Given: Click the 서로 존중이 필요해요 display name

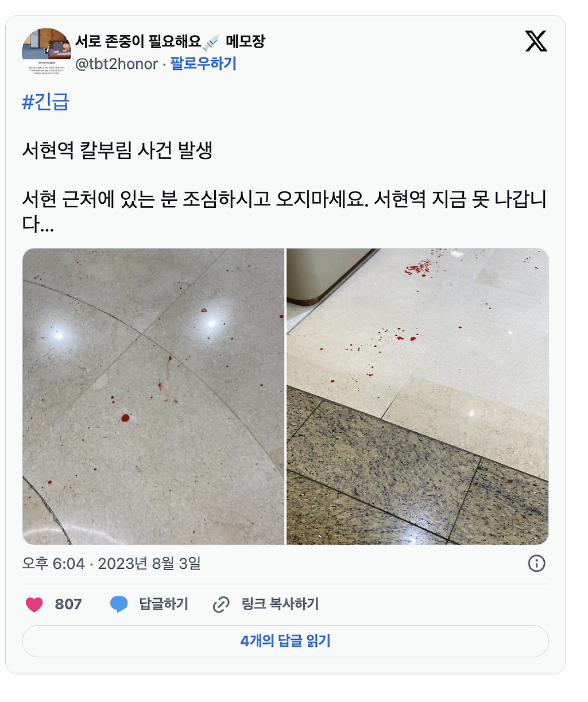Looking at the screenshot, I should pos(138,42).
